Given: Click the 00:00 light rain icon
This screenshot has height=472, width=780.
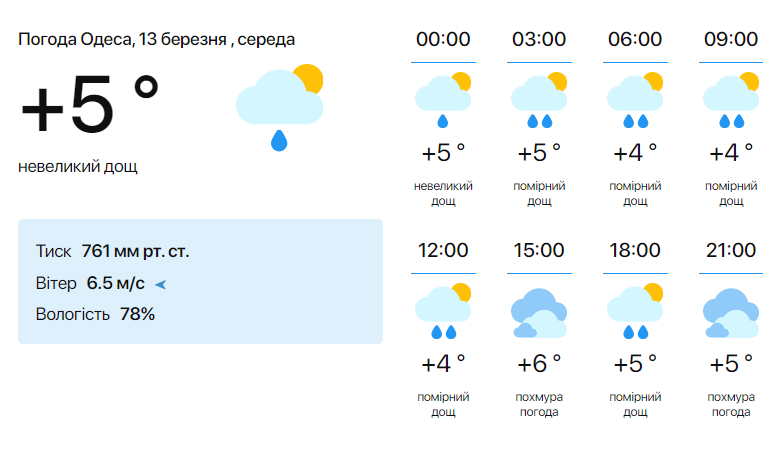Looking at the screenshot, I should click(x=442, y=100).
